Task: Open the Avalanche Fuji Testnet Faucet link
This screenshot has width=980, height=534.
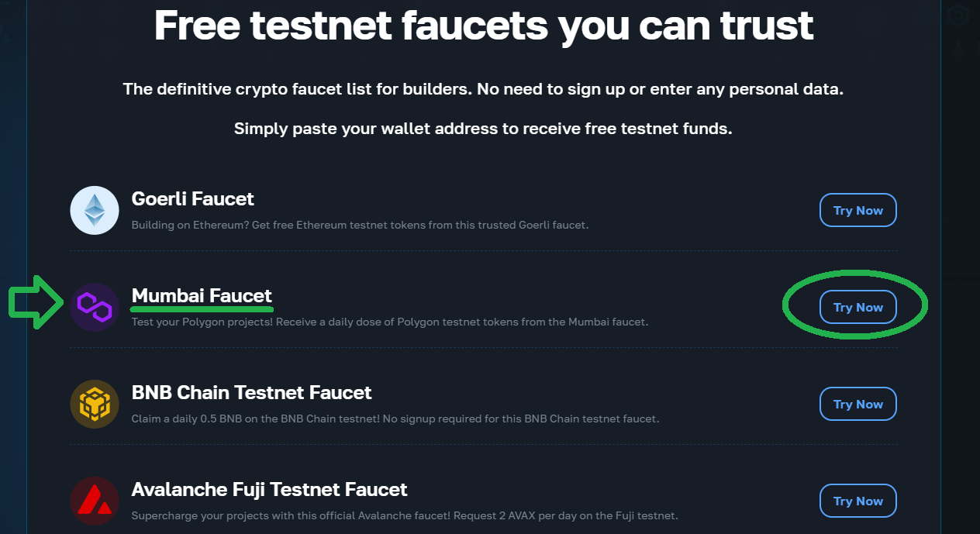Action: point(268,490)
